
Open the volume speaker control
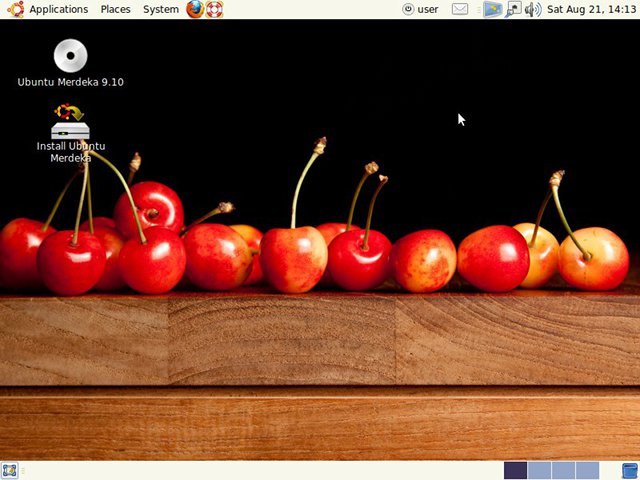pyautogui.click(x=533, y=9)
